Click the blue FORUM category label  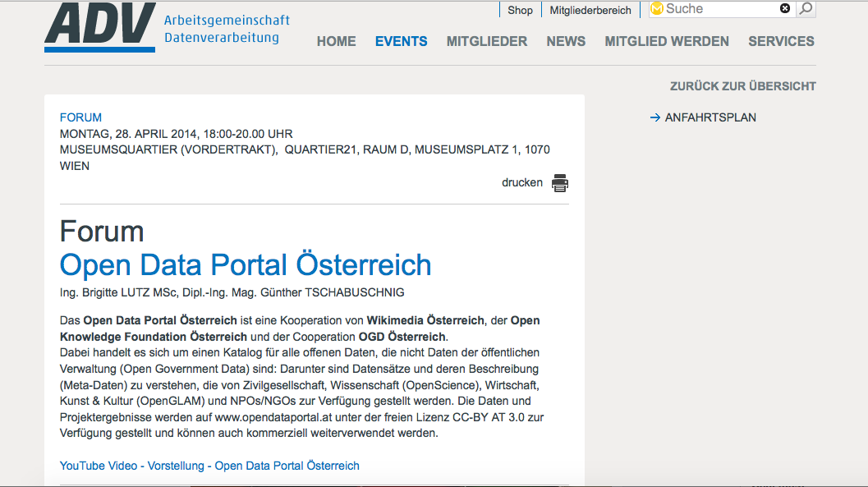tap(80, 117)
